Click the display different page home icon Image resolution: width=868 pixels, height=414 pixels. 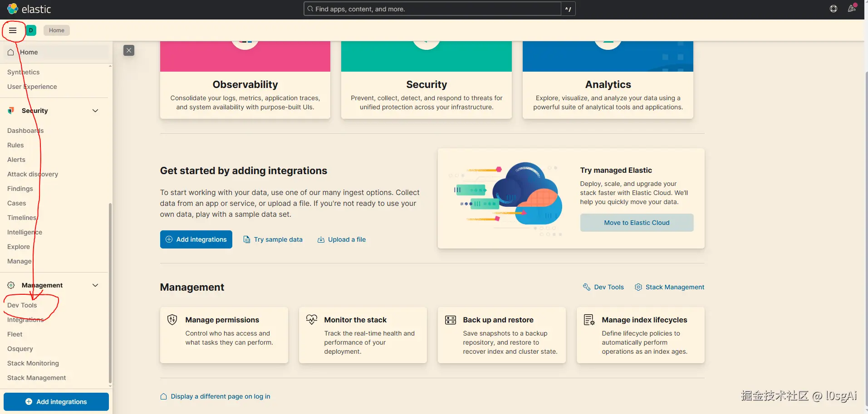point(163,396)
